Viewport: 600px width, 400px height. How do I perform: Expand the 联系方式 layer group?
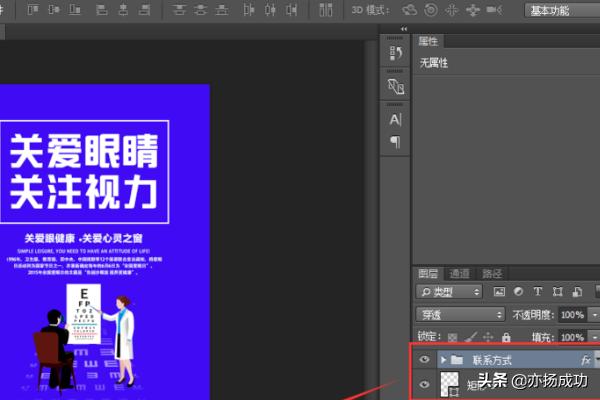443,359
